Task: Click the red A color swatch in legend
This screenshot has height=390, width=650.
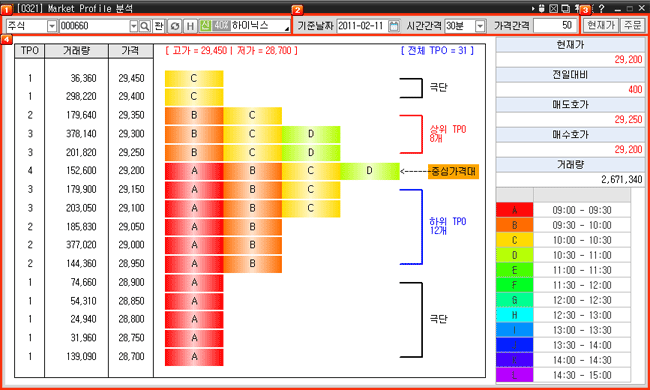Action: coord(514,210)
